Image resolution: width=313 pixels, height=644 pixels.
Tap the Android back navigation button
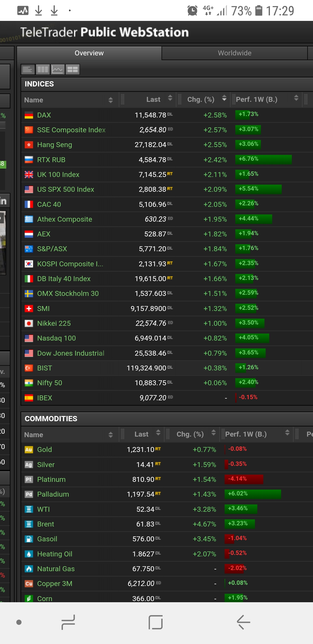(x=243, y=622)
